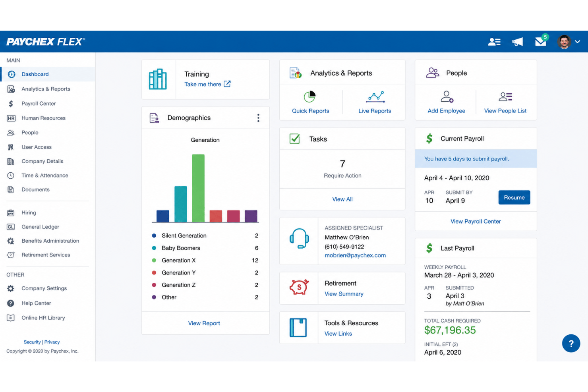Click the Last Payroll dollar icon
The image size is (588, 392).
pyautogui.click(x=429, y=248)
